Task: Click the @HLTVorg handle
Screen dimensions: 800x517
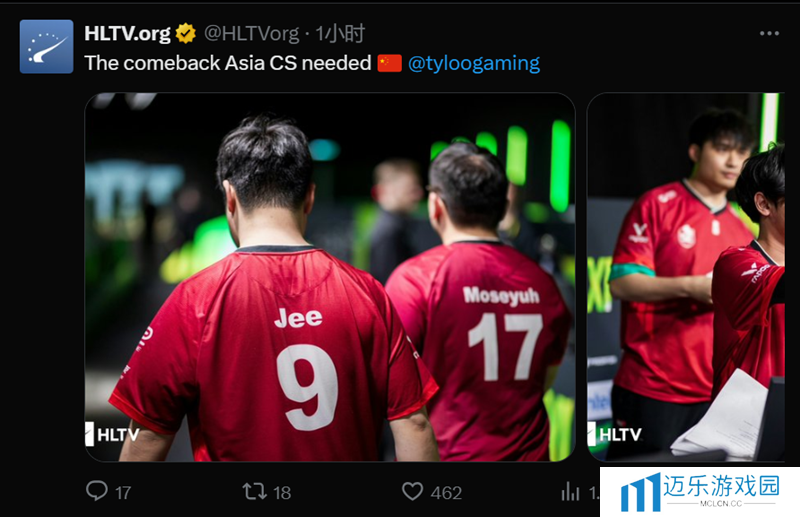Action: (252, 34)
